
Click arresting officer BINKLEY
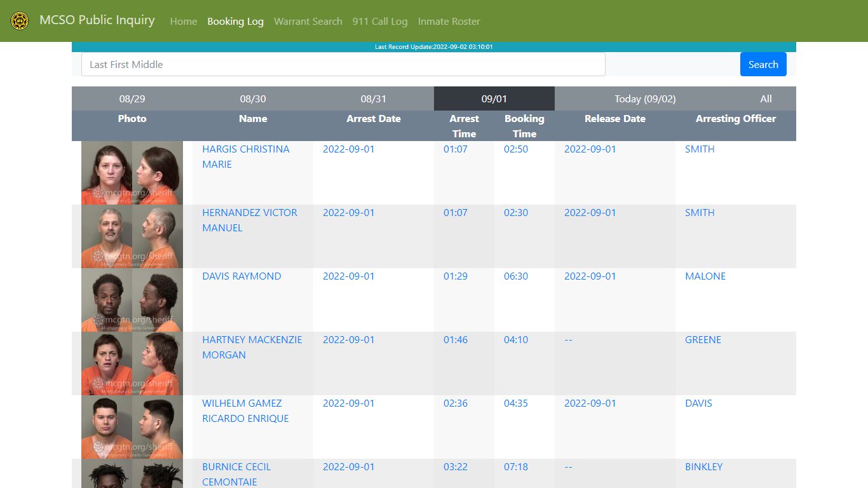coord(704,466)
